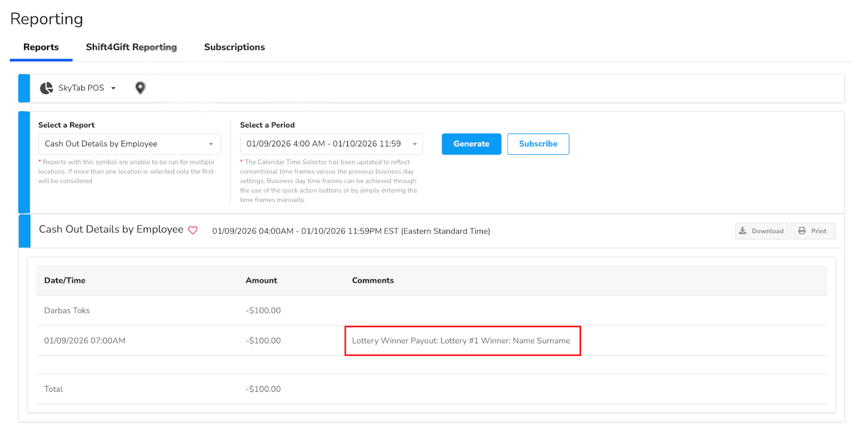Open the Select a Report dropdown
This screenshot has height=442, width=868.
(129, 144)
